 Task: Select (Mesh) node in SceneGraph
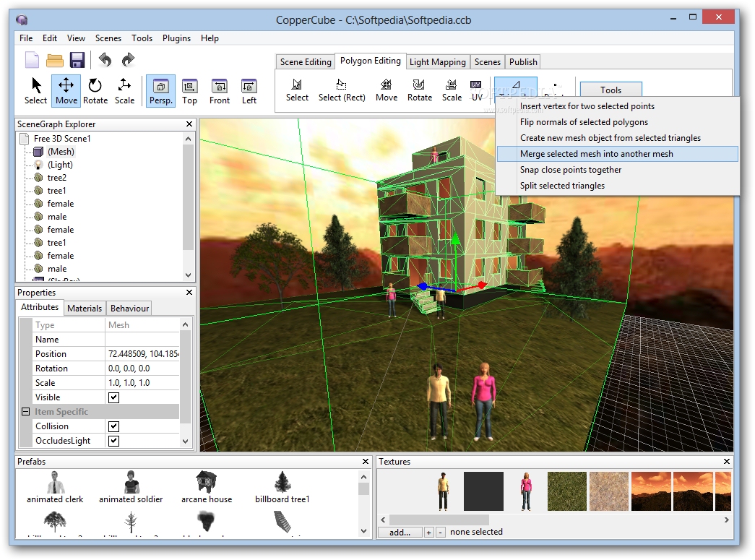click(x=61, y=152)
